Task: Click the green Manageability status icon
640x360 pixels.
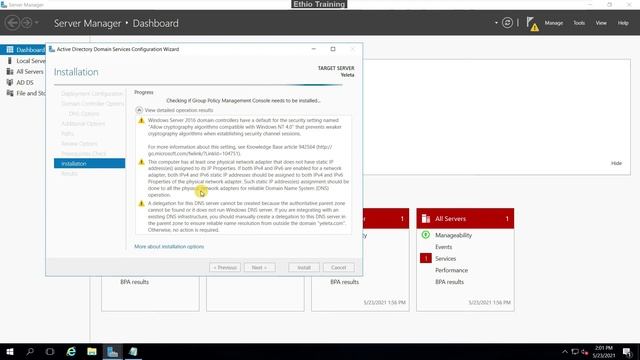Action: 426,235
